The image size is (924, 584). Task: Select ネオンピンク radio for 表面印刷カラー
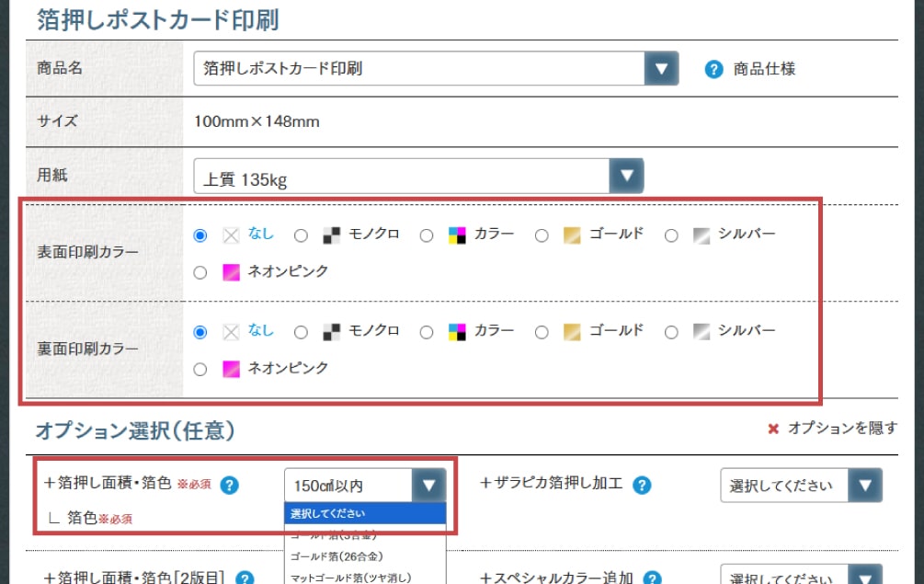pyautogui.click(x=200, y=272)
